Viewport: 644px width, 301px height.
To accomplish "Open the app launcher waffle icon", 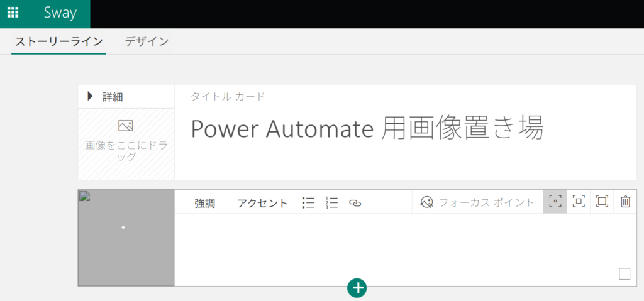I will (13, 13).
